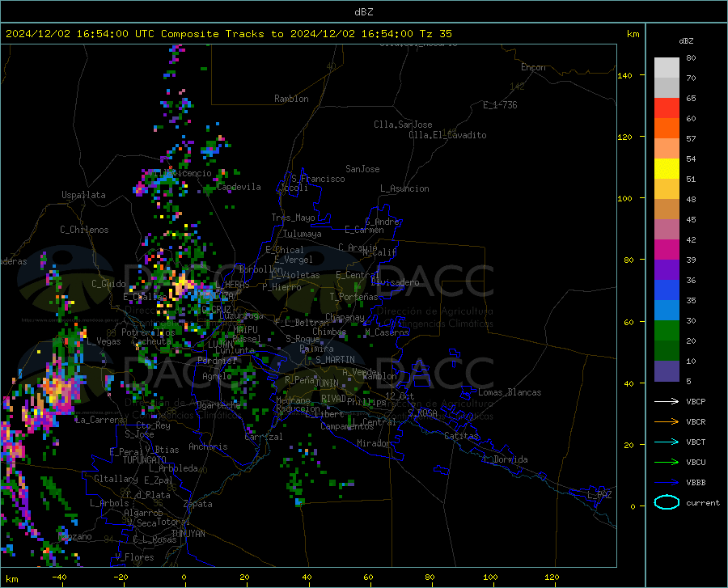Click the '-40' km axis tick label
This screenshot has height=588, width=728.
coord(59,577)
